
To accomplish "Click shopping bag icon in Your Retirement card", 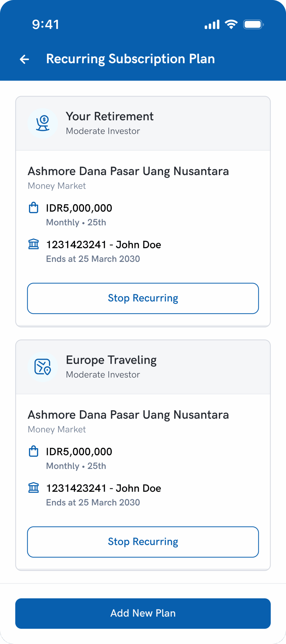I will [x=34, y=208].
